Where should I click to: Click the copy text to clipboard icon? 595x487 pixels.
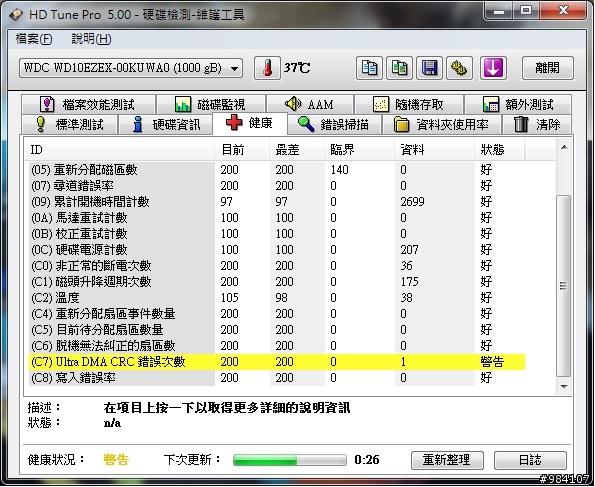[x=369, y=68]
